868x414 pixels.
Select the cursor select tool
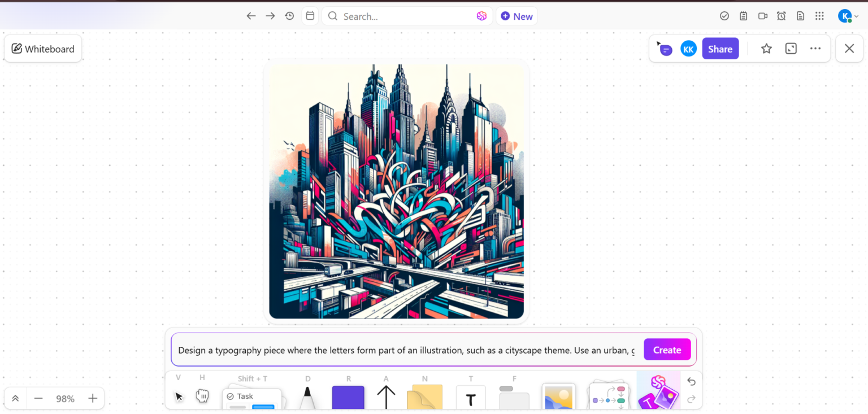(179, 396)
